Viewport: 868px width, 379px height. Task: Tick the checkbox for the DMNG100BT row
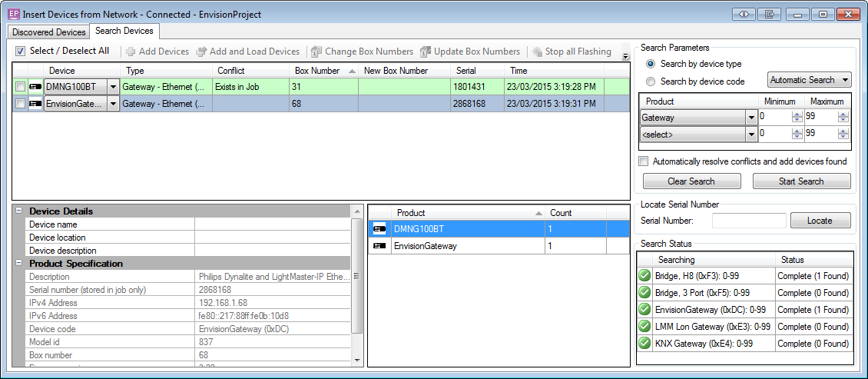[20, 87]
